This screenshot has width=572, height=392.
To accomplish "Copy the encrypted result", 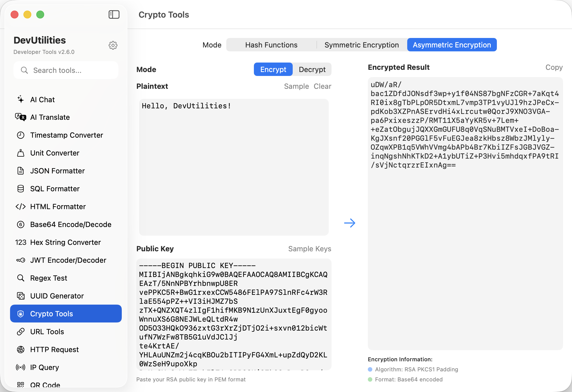I will tap(554, 67).
